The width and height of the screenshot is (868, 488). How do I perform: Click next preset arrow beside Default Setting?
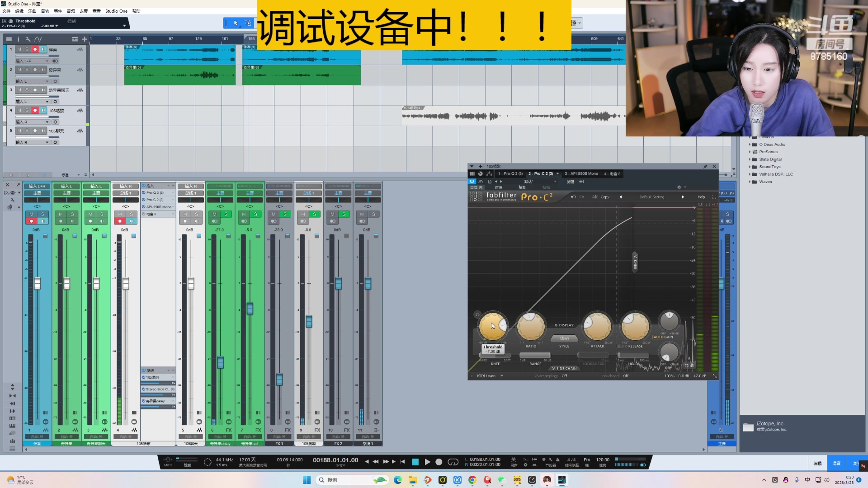pyautogui.click(x=683, y=197)
